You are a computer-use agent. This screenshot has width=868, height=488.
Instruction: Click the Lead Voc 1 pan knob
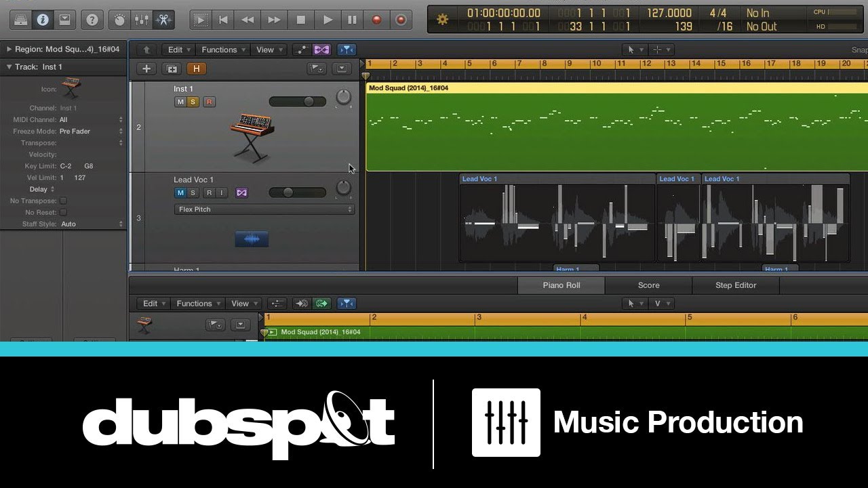pos(344,188)
